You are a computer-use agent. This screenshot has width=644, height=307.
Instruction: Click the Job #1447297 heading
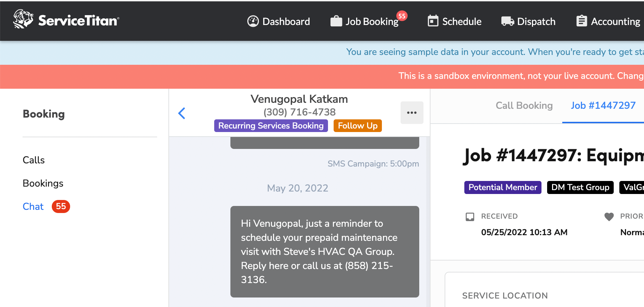553,155
